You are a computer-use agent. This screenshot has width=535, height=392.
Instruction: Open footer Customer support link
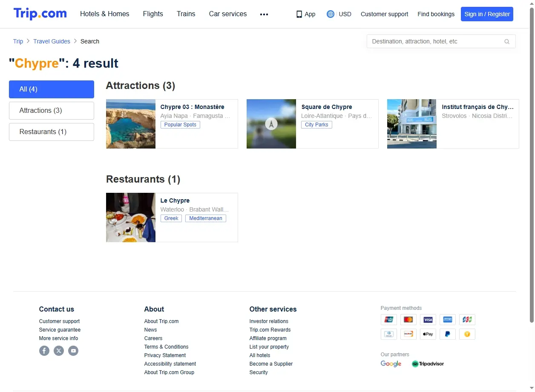coord(59,321)
